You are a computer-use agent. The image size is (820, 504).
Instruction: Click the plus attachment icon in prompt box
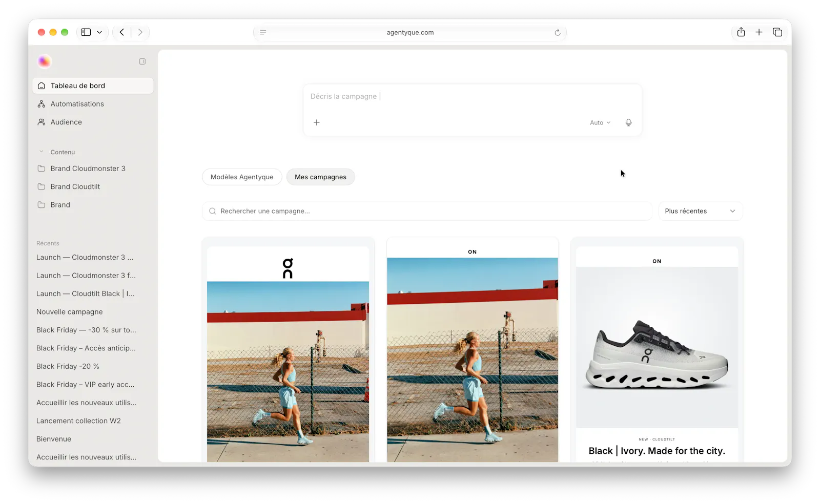pos(317,122)
